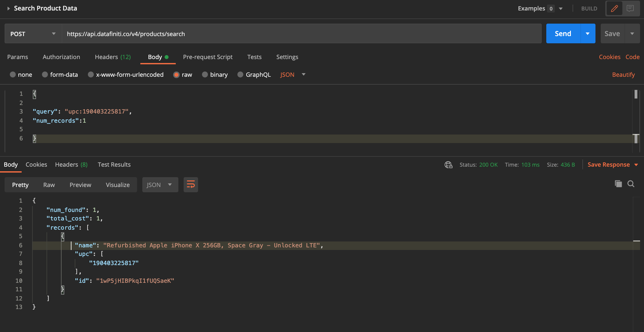Click the wrap lines icon in response
This screenshot has width=644, height=332.
[x=191, y=185]
